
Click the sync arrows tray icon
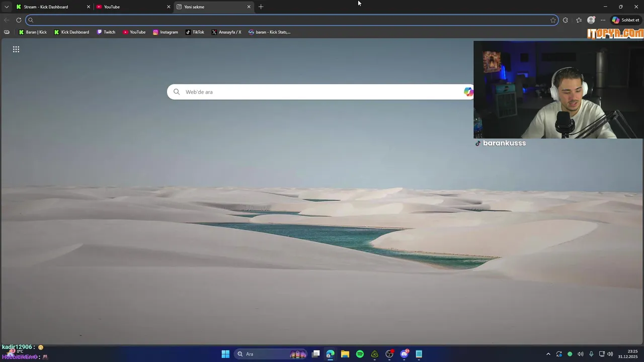click(559, 354)
